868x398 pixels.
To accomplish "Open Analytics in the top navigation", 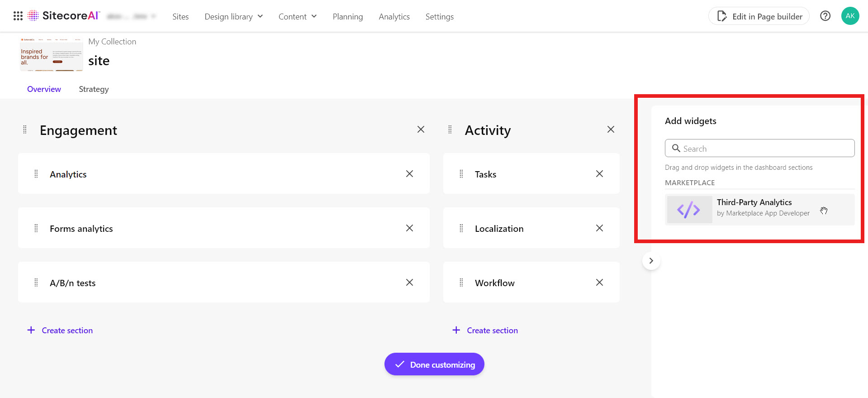I will [394, 17].
